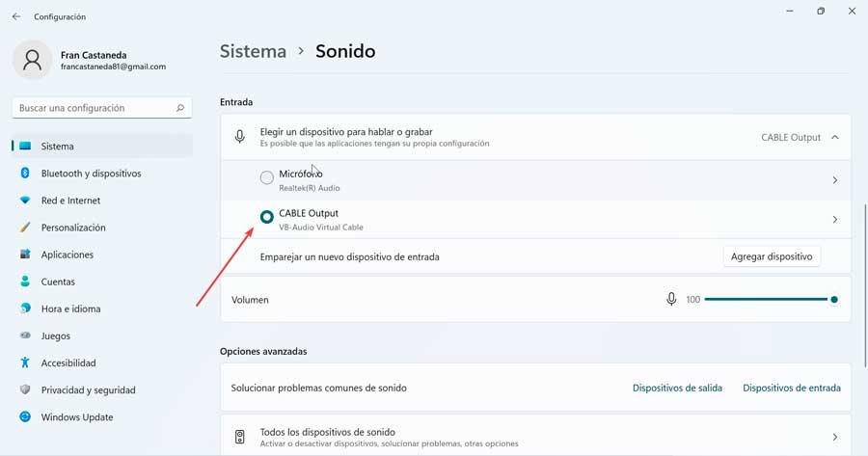Image resolution: width=868 pixels, height=456 pixels.
Task: Click the back arrow next to Configuración
Action: coord(16,16)
